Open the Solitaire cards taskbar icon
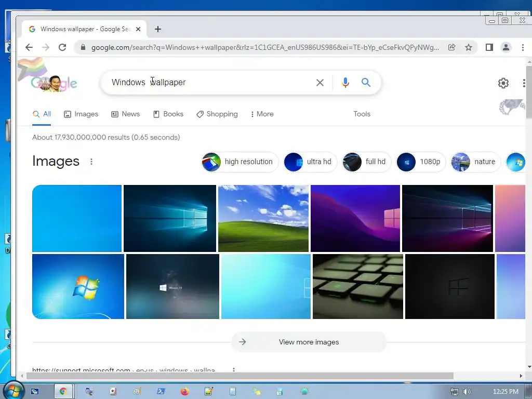The width and height of the screenshot is (532, 399). pos(113,392)
